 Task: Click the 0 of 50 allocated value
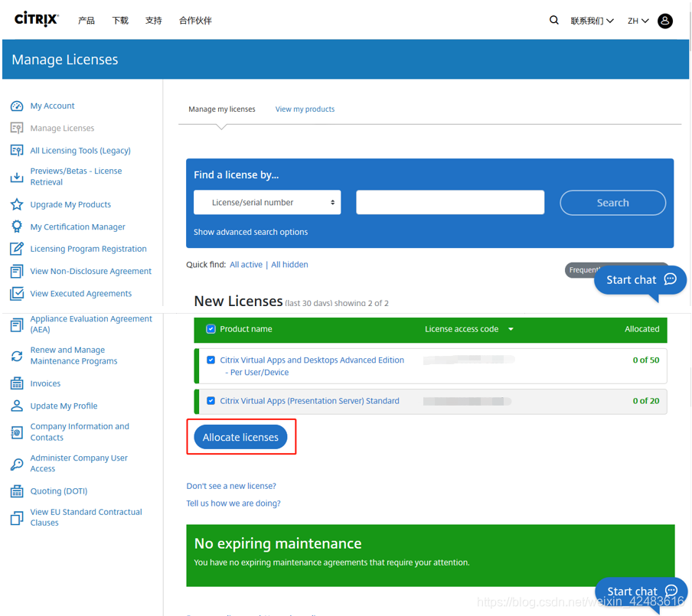646,360
